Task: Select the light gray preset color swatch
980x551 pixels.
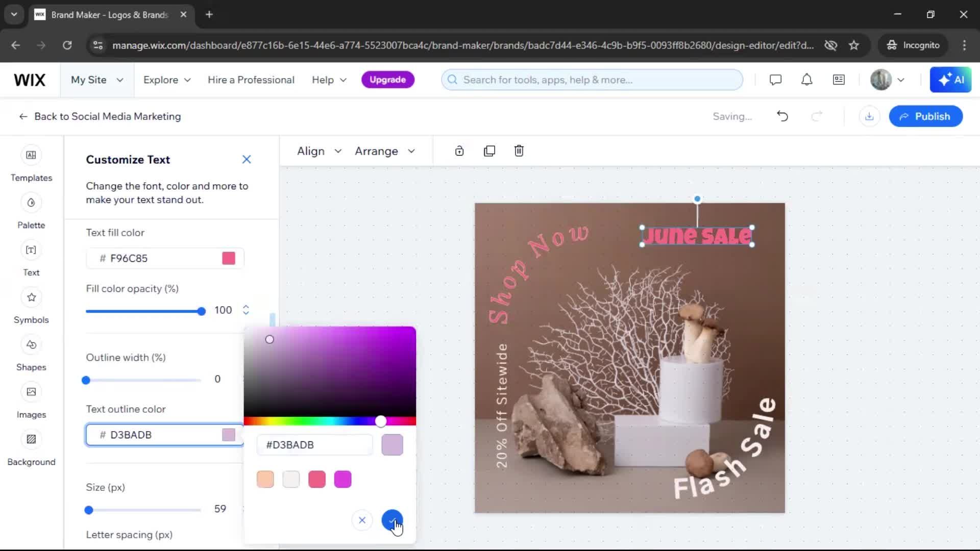Action: click(291, 479)
